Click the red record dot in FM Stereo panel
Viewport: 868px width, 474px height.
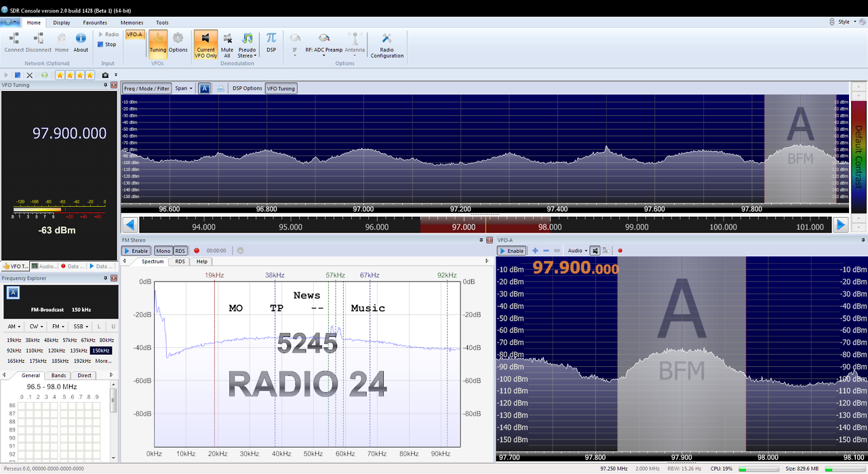click(x=197, y=251)
